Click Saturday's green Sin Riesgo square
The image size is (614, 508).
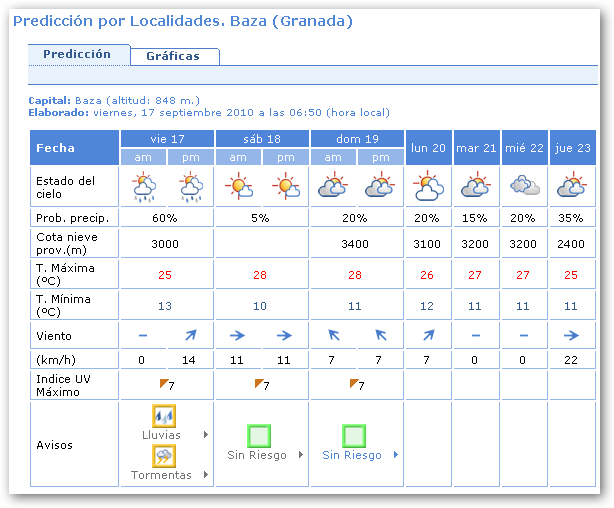click(260, 435)
